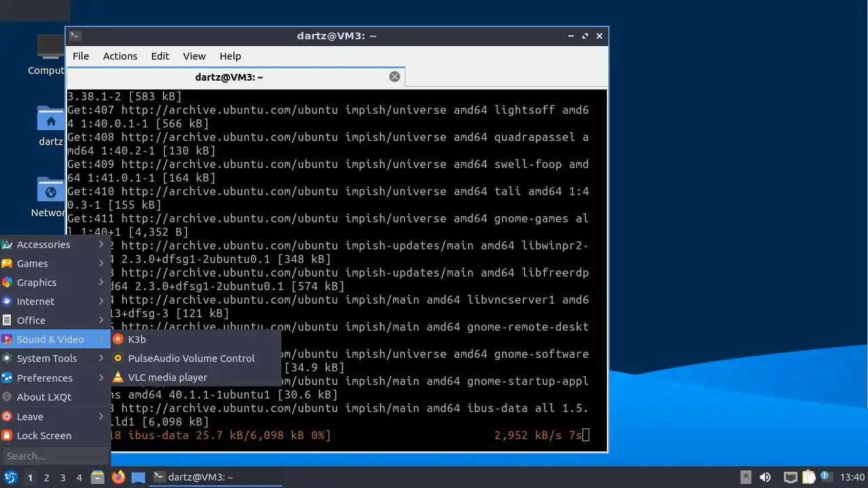Switch to virtual desktop 2
868x488 pixels.
46,477
